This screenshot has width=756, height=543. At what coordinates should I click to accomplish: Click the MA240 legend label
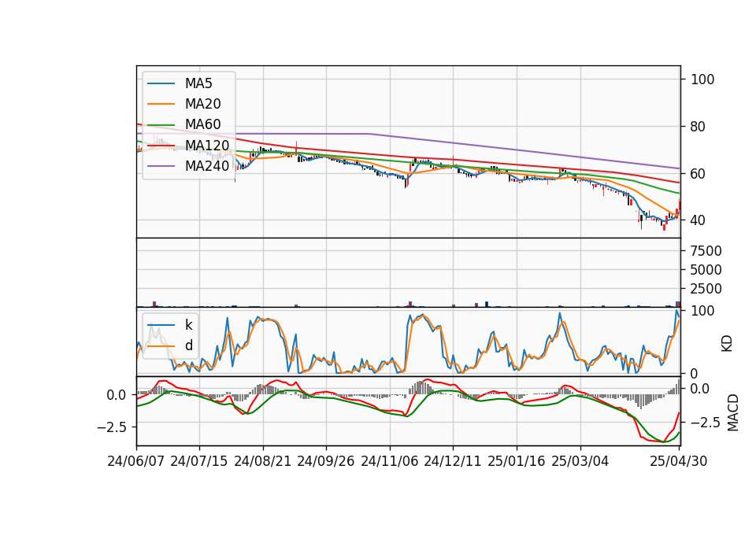pyautogui.click(x=207, y=166)
